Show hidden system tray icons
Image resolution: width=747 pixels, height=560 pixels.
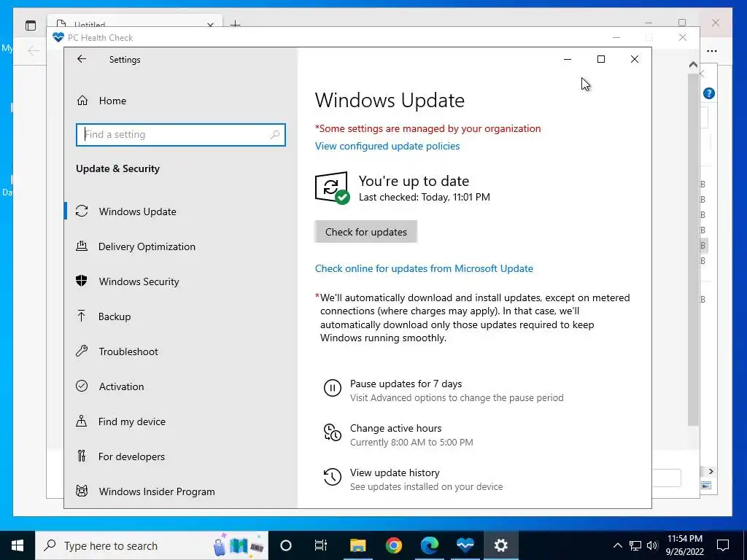point(617,545)
